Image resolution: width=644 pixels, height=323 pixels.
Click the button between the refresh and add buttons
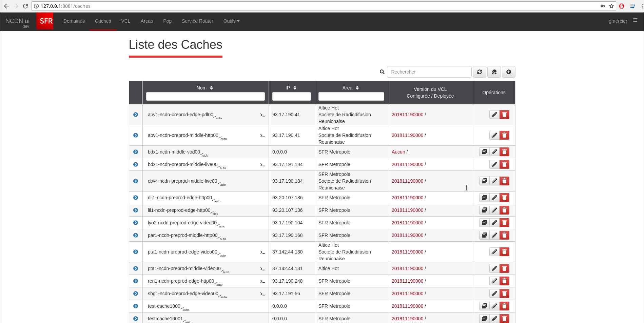[x=494, y=72]
